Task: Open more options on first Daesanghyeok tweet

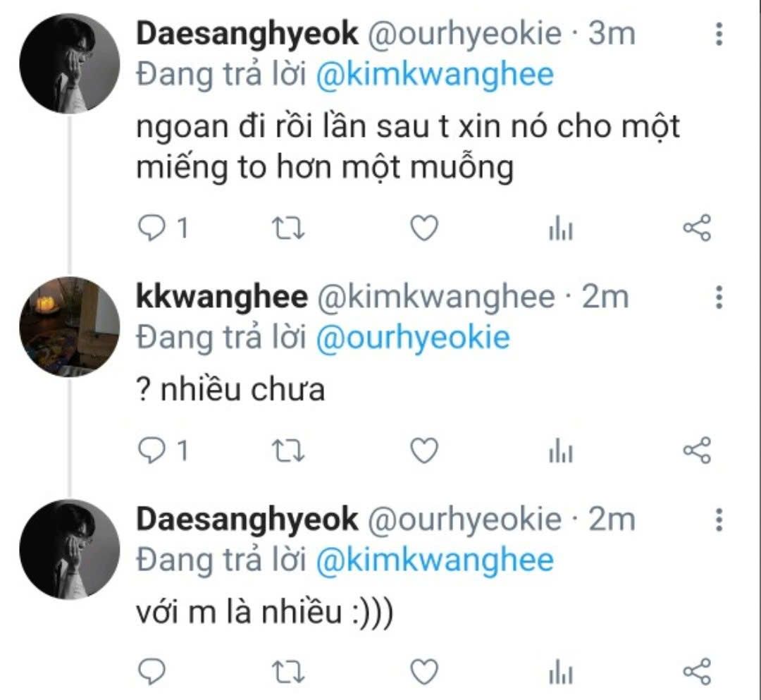Action: point(719,34)
